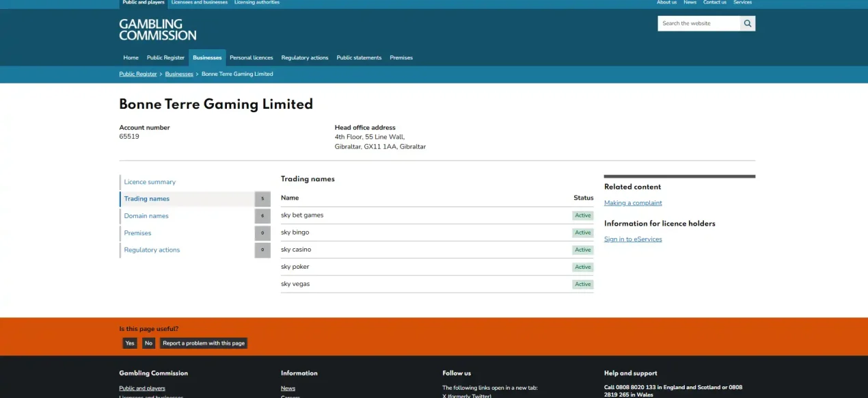The image size is (868, 398).
Task: Select Public statements in the navigation
Action: (359, 57)
